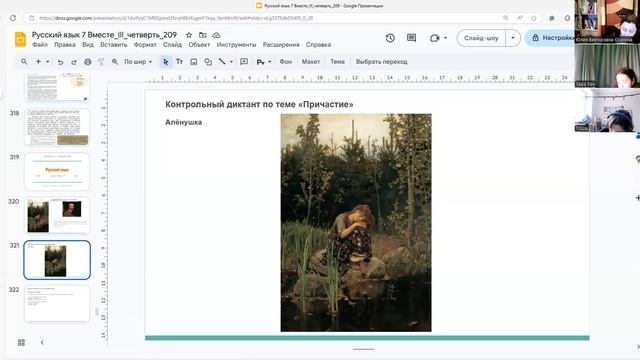640x360 pixels.
Task: Select the Алёнушка painting on slide
Action: (x=356, y=222)
